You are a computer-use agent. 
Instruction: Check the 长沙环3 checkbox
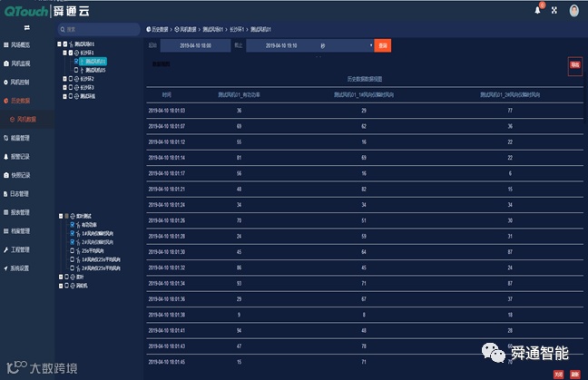(x=71, y=88)
